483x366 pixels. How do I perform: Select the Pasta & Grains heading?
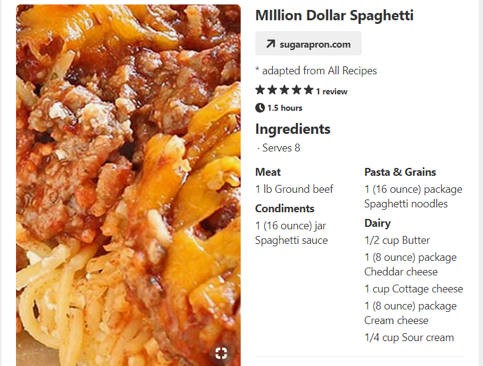tap(400, 172)
